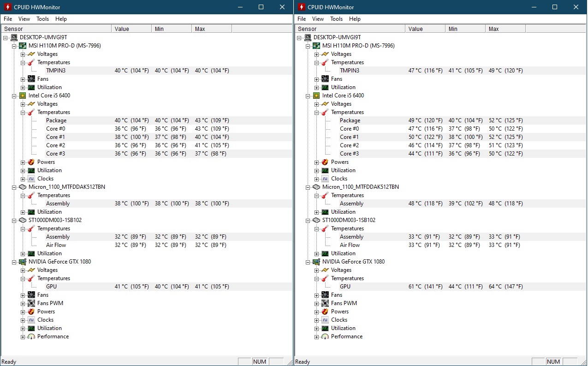The width and height of the screenshot is (588, 366).
Task: Click the Value column header in left window
Action: click(122, 29)
